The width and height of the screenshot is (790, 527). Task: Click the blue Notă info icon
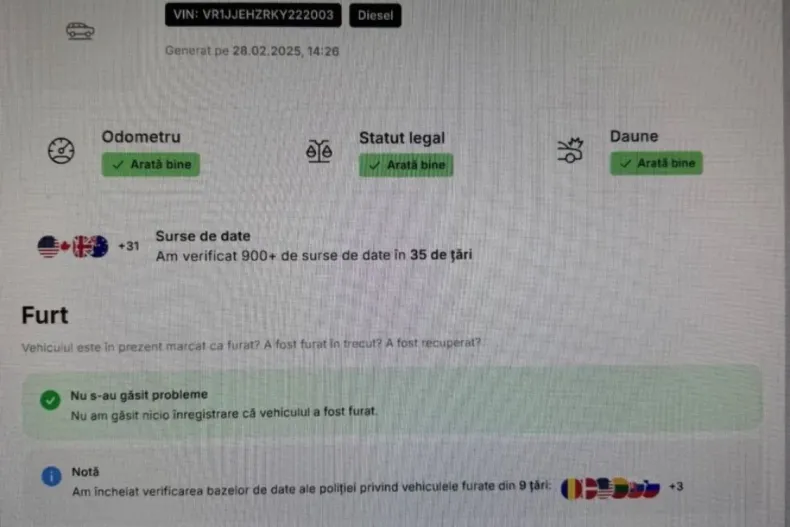click(x=51, y=476)
